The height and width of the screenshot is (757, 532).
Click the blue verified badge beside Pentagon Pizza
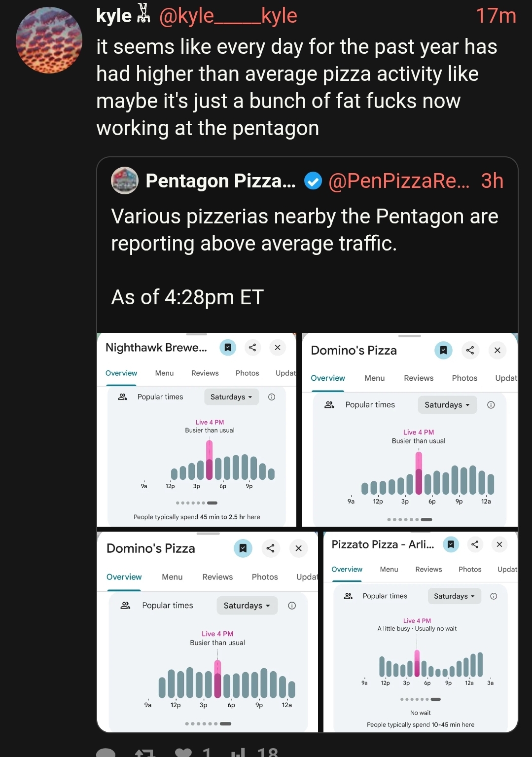coord(313,181)
